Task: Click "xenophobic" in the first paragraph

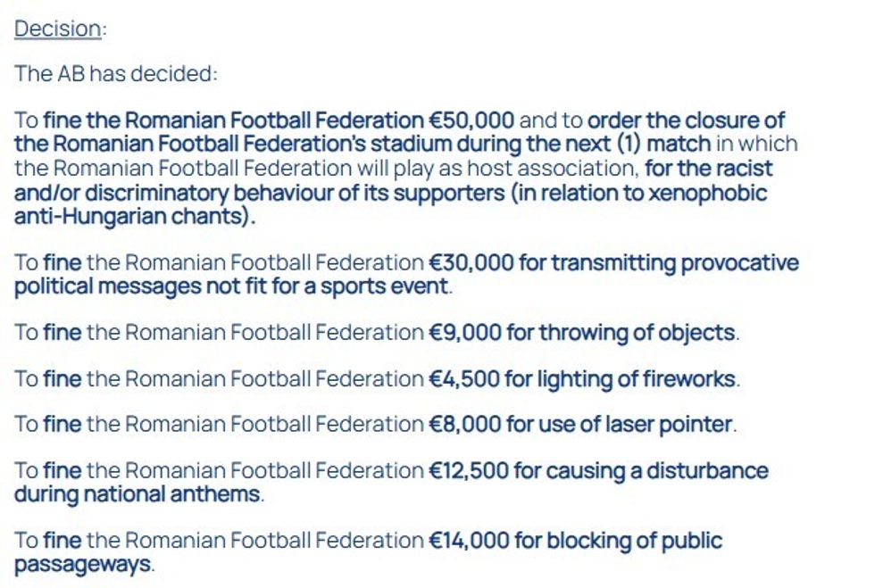Action: tap(712, 194)
